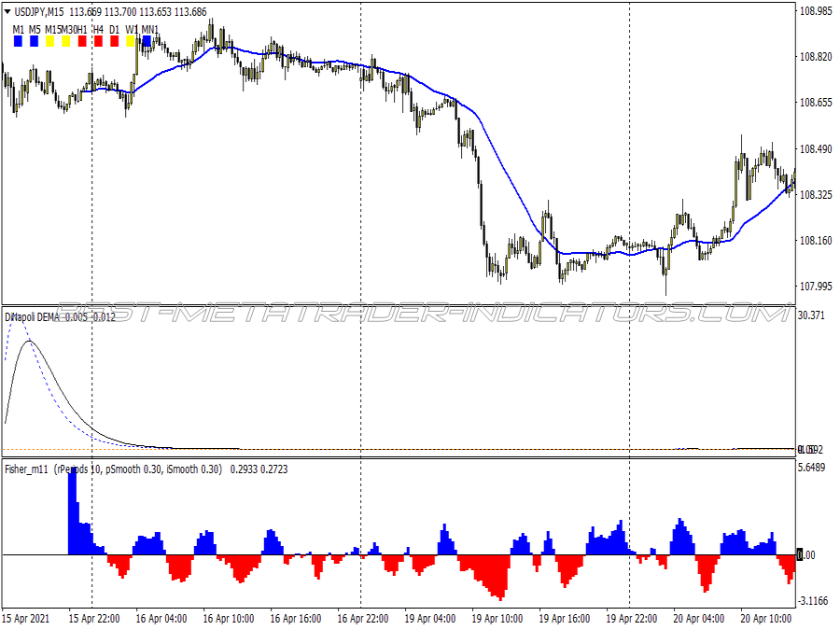
Task: Click the 108.490 price axis label
Action: pyautogui.click(x=816, y=148)
